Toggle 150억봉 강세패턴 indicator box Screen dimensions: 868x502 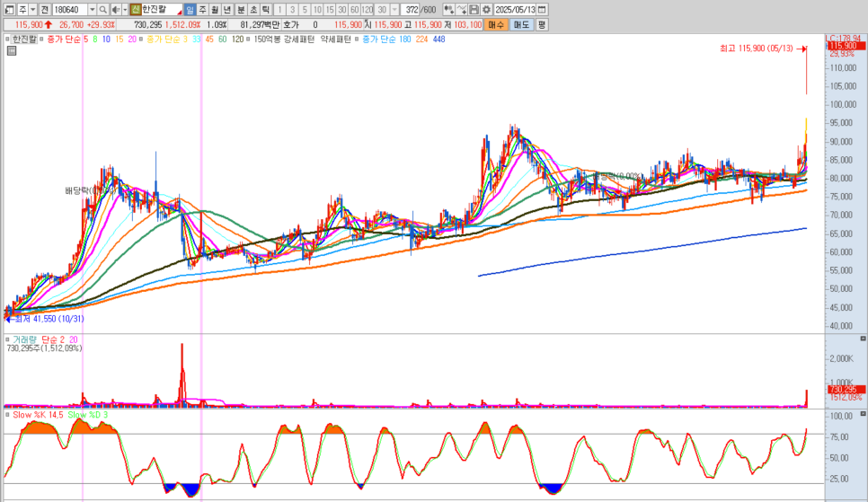pos(249,40)
